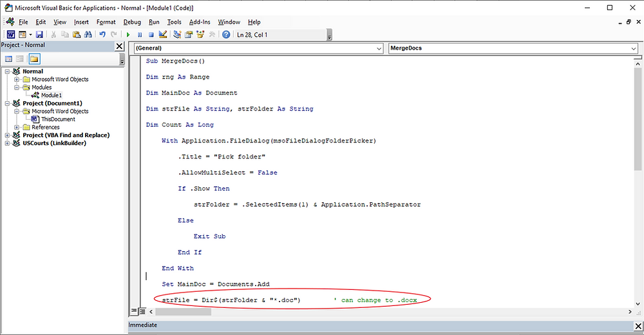Click the Redo arrow icon

[x=114, y=35]
